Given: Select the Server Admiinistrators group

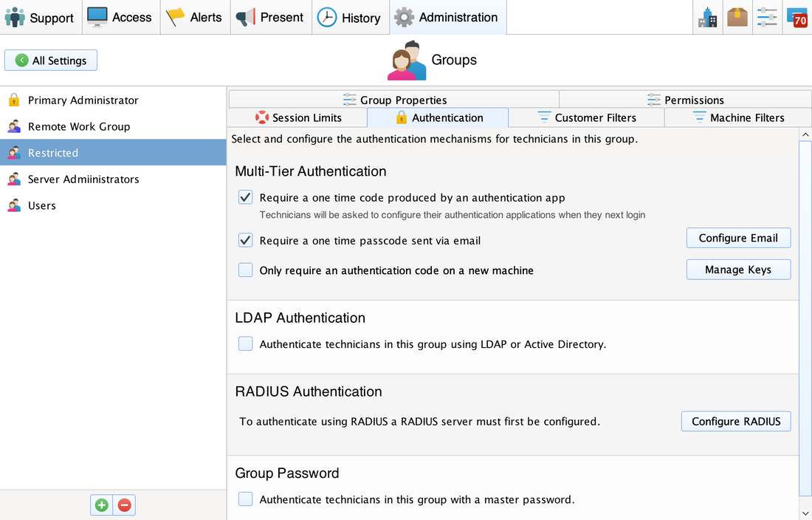Looking at the screenshot, I should click(113, 179).
